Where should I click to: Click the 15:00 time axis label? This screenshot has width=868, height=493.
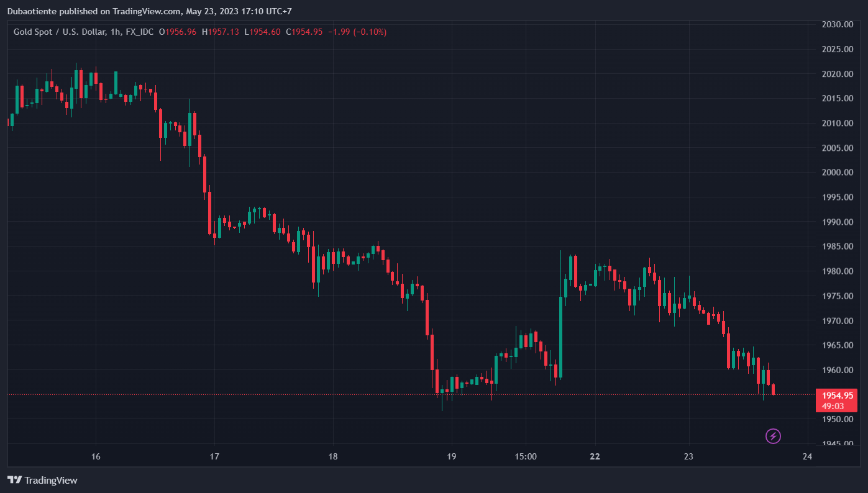point(526,456)
